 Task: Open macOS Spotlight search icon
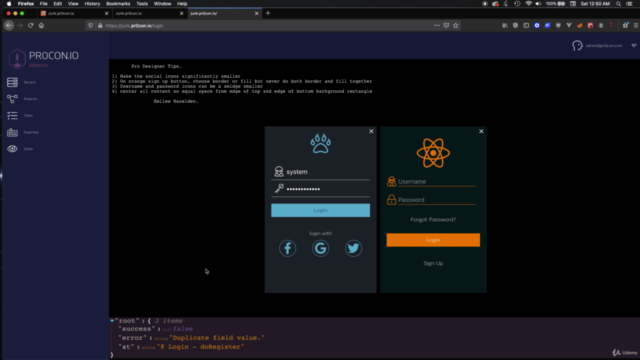(618, 4)
